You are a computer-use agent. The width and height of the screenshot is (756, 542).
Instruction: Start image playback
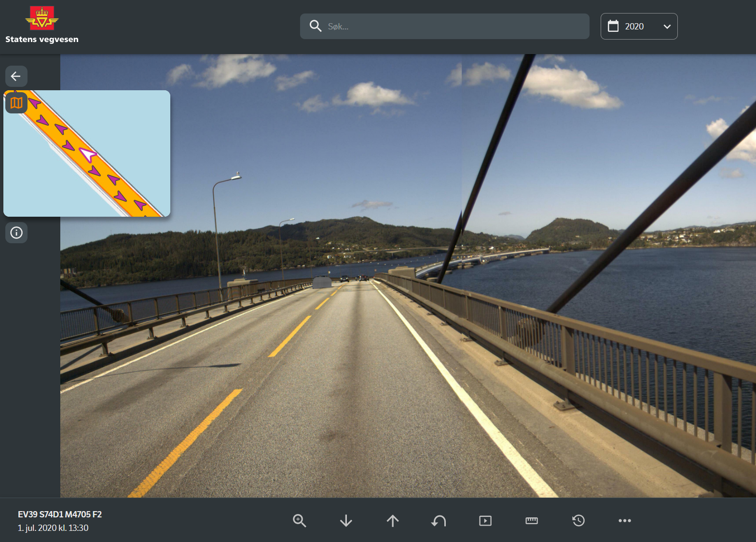(x=485, y=520)
